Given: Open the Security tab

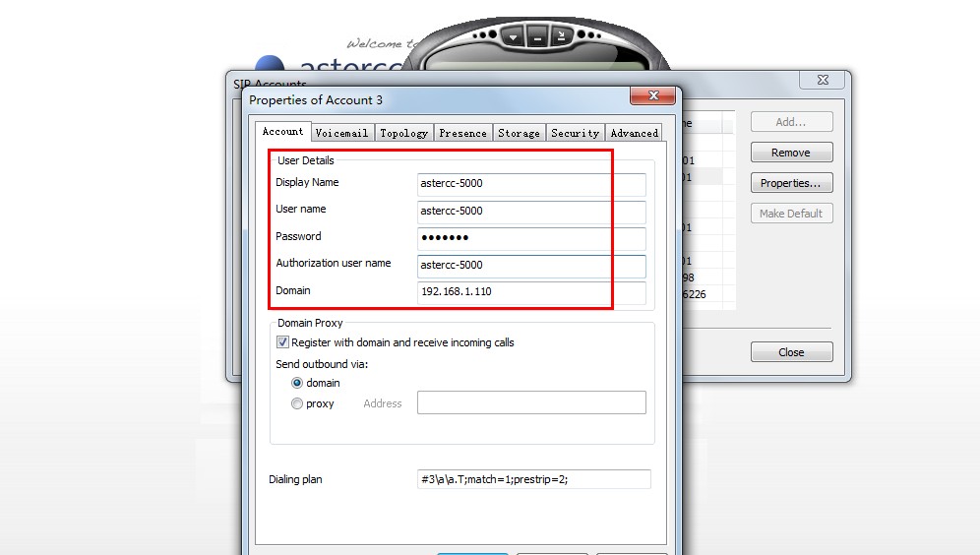Looking at the screenshot, I should click(x=575, y=133).
